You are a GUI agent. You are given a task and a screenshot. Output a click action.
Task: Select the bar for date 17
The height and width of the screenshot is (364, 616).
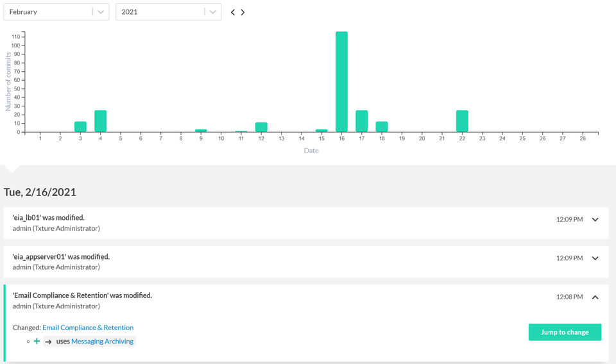(x=361, y=121)
